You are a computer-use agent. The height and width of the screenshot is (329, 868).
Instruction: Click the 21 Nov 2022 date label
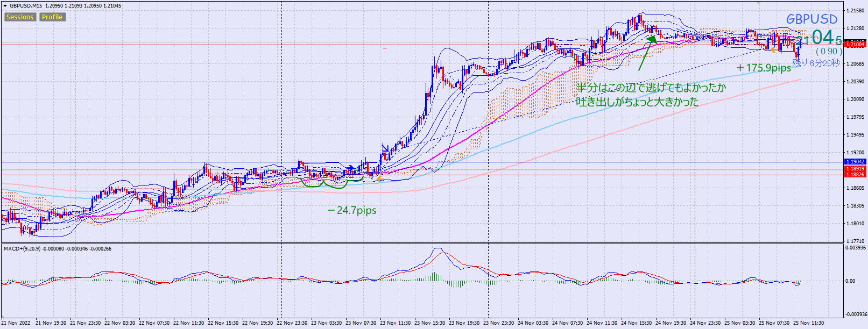(x=16, y=323)
